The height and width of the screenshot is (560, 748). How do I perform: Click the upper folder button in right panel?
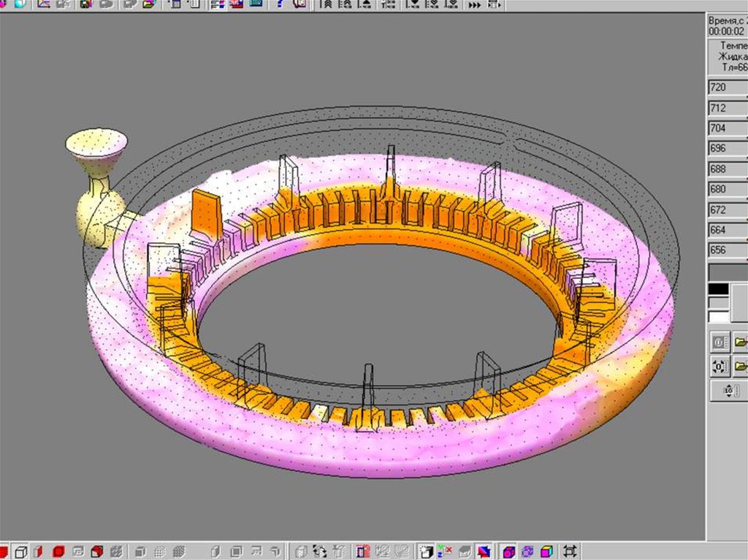pos(741,342)
